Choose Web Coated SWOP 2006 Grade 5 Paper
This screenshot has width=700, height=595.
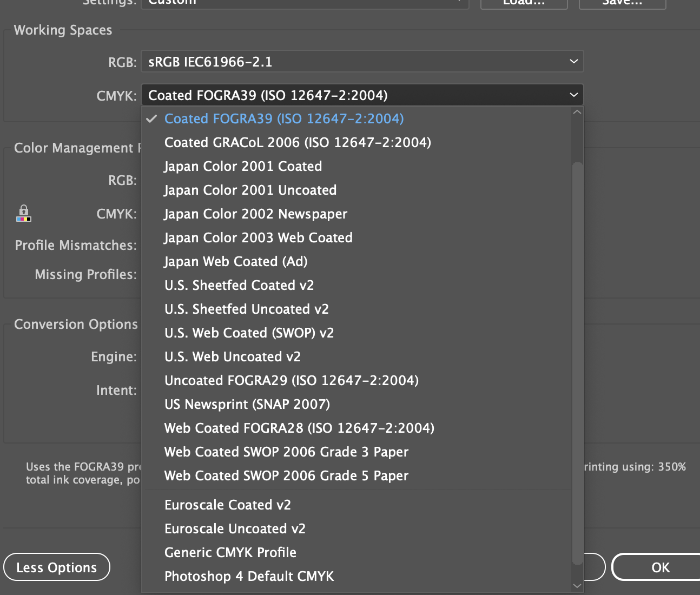tap(356, 475)
